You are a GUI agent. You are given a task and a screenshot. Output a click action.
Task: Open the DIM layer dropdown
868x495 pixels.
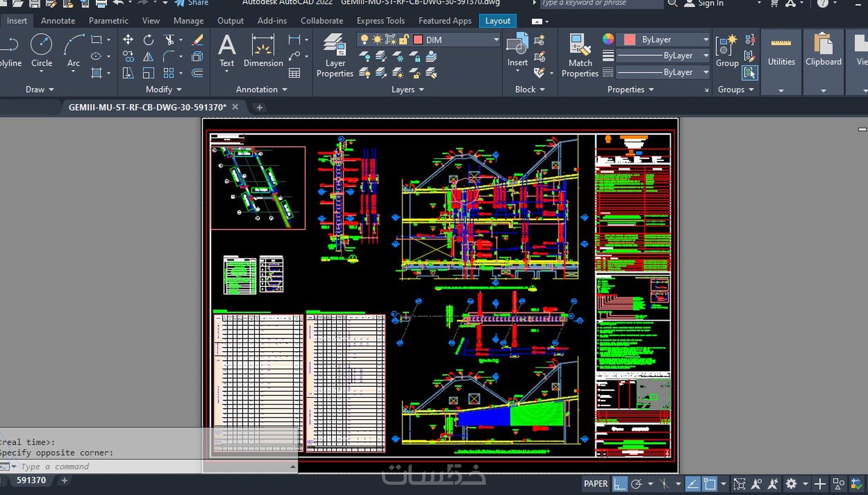(495, 40)
